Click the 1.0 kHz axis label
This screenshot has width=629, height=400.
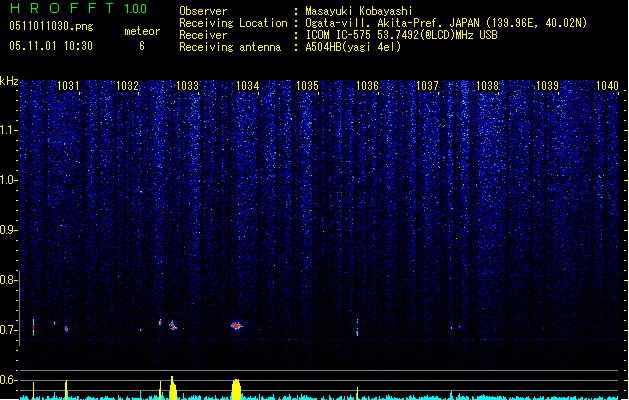pos(9,180)
